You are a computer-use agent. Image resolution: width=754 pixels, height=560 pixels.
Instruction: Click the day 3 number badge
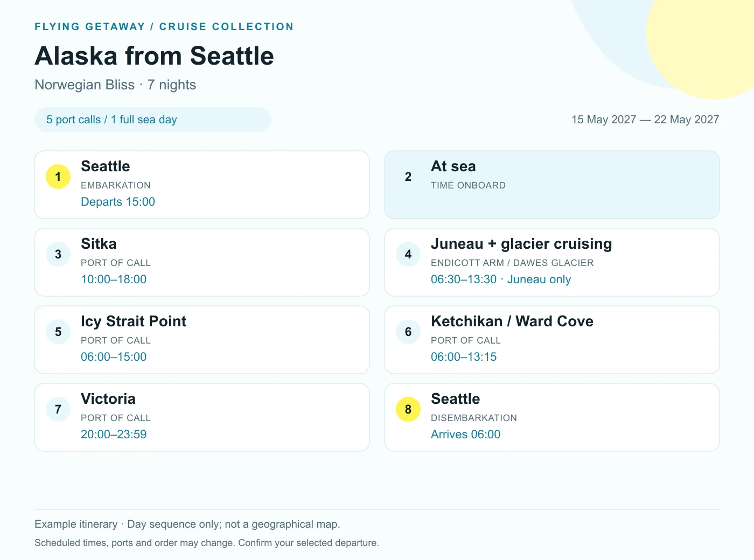click(x=58, y=254)
